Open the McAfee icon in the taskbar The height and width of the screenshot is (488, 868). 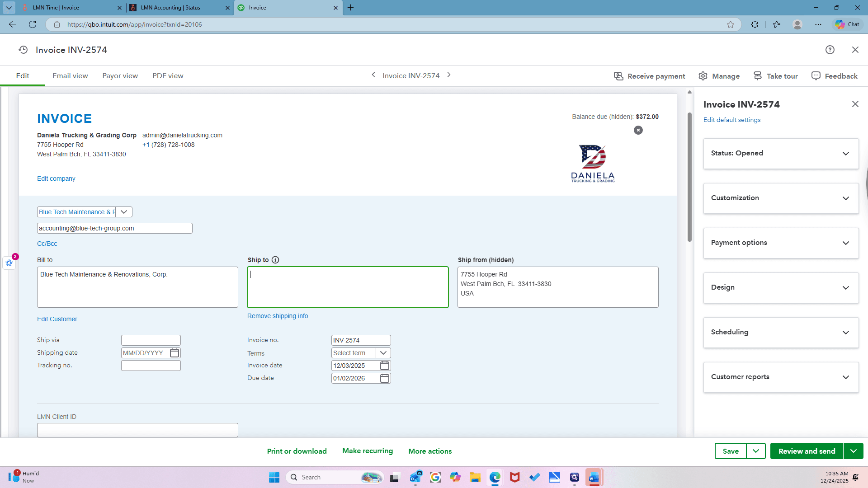click(x=515, y=477)
